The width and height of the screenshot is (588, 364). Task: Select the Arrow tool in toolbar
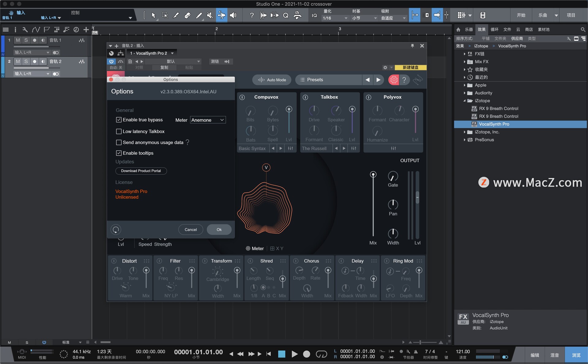tap(153, 15)
